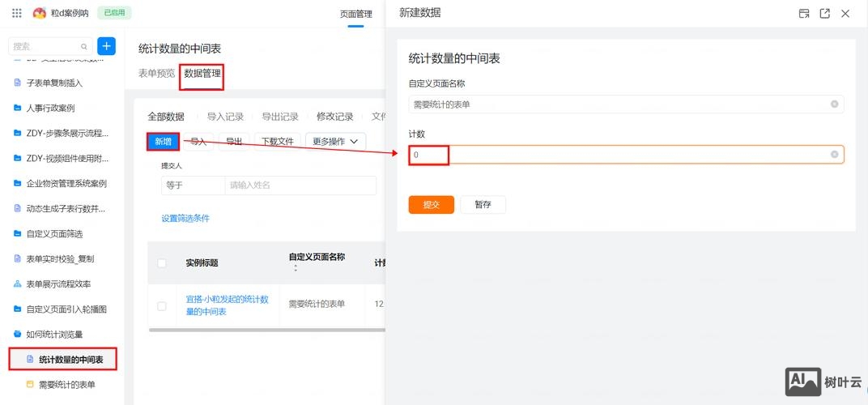Click the blue 新增 button

click(163, 142)
